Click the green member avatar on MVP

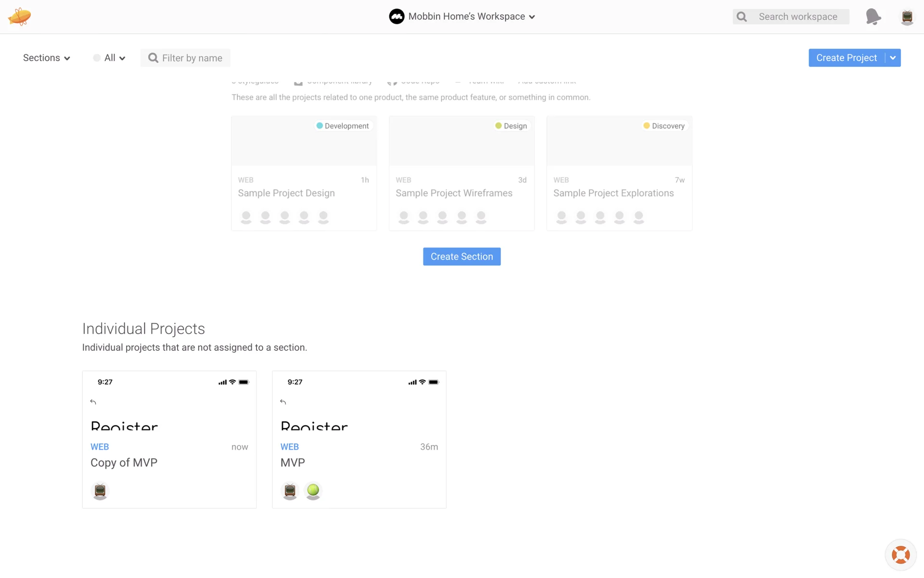point(313,490)
